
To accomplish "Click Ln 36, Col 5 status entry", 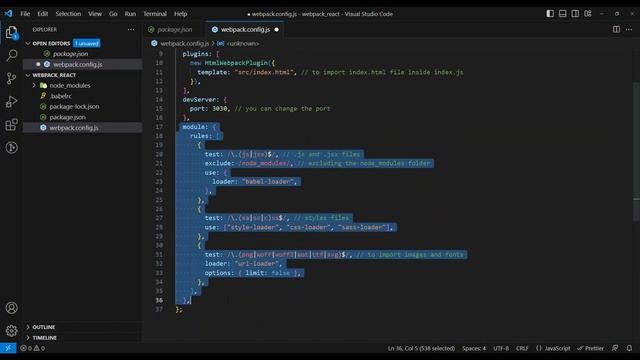I will point(421,348).
